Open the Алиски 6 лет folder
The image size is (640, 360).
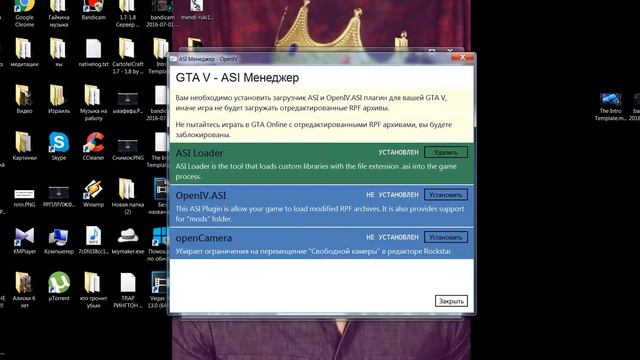[24, 290]
